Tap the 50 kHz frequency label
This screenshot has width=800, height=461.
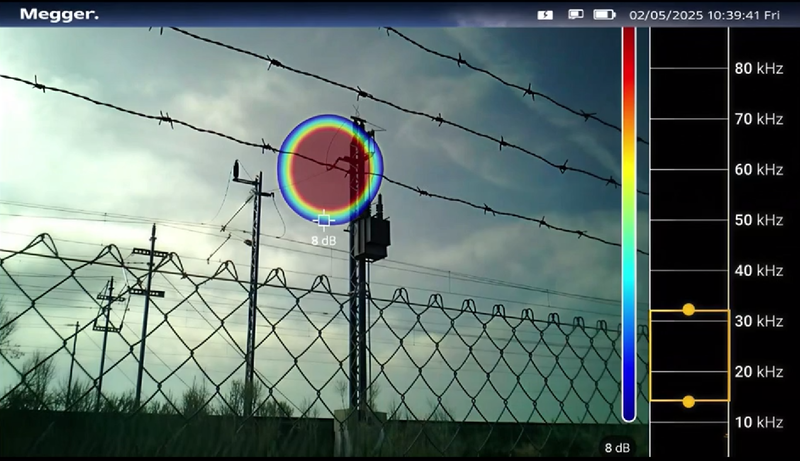[x=759, y=220]
